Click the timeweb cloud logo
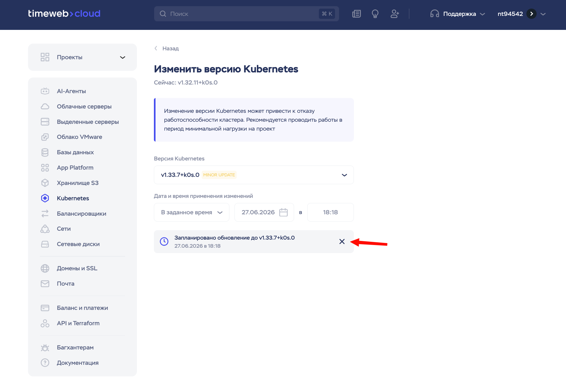 click(64, 13)
